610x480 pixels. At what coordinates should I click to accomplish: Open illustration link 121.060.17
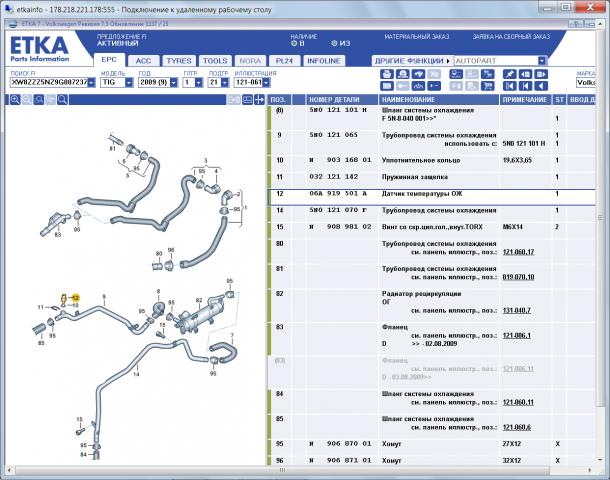518,252
